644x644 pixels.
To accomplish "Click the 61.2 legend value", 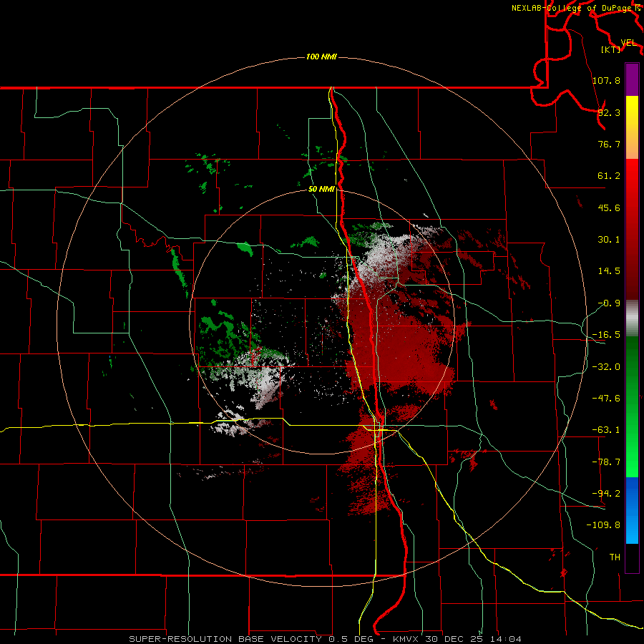I will point(609,176).
